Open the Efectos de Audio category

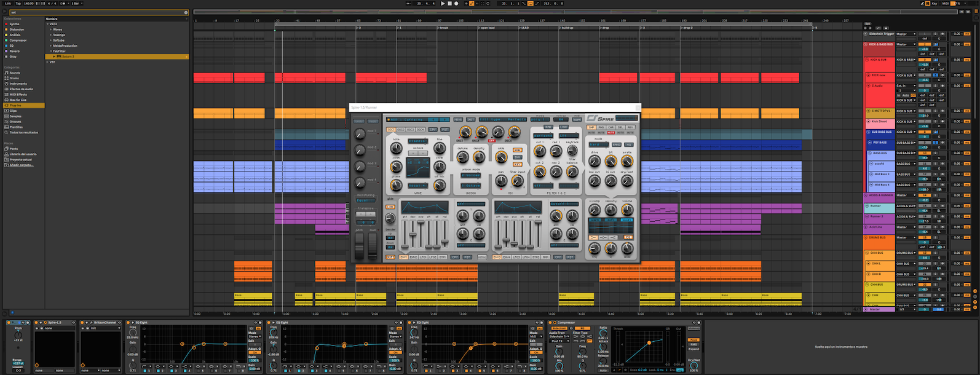pyautogui.click(x=21, y=89)
